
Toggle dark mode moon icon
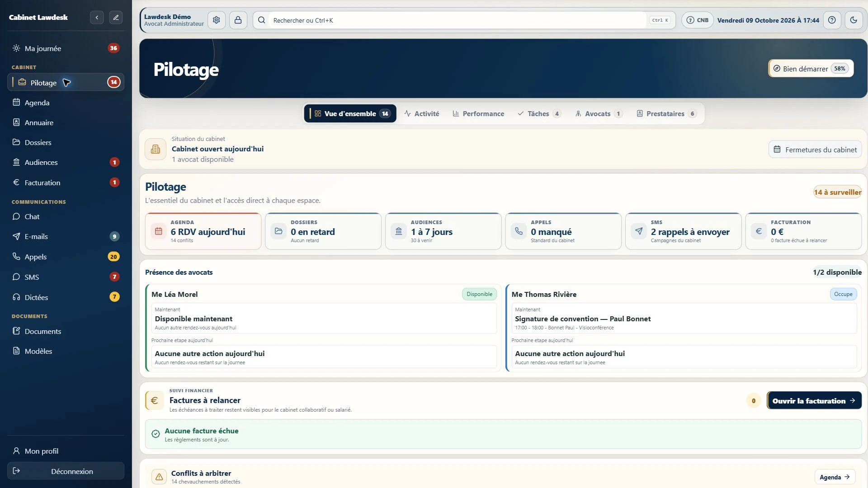tap(854, 20)
